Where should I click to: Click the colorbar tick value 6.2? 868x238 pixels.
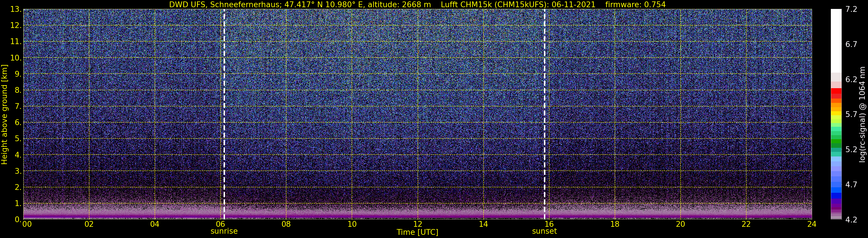click(x=851, y=80)
